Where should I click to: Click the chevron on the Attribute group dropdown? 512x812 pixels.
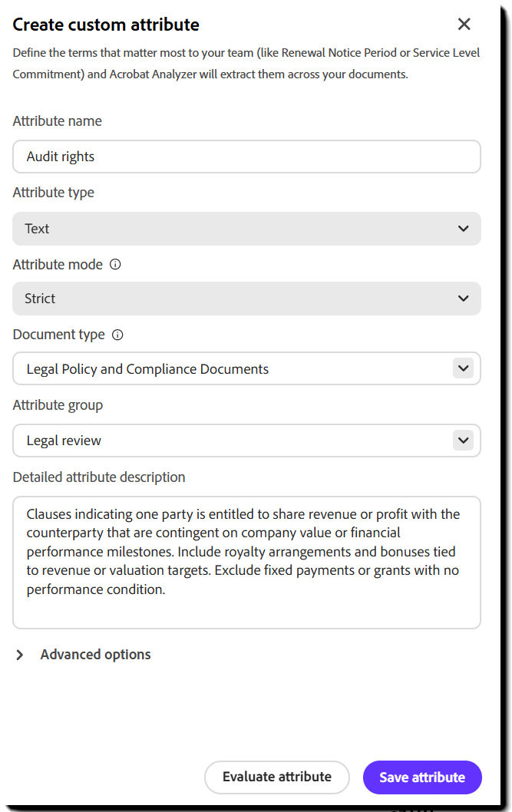[x=464, y=441]
